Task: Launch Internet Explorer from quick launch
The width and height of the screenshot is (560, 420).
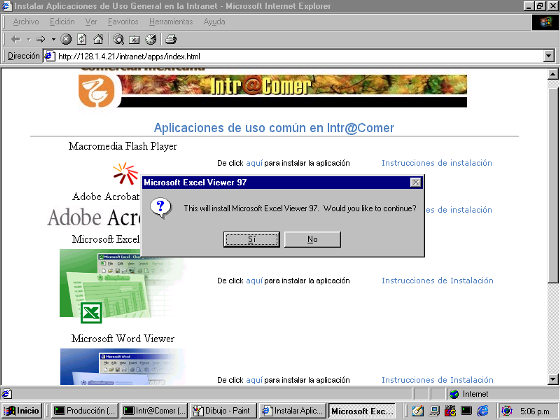Action: pyautogui.click(x=483, y=411)
